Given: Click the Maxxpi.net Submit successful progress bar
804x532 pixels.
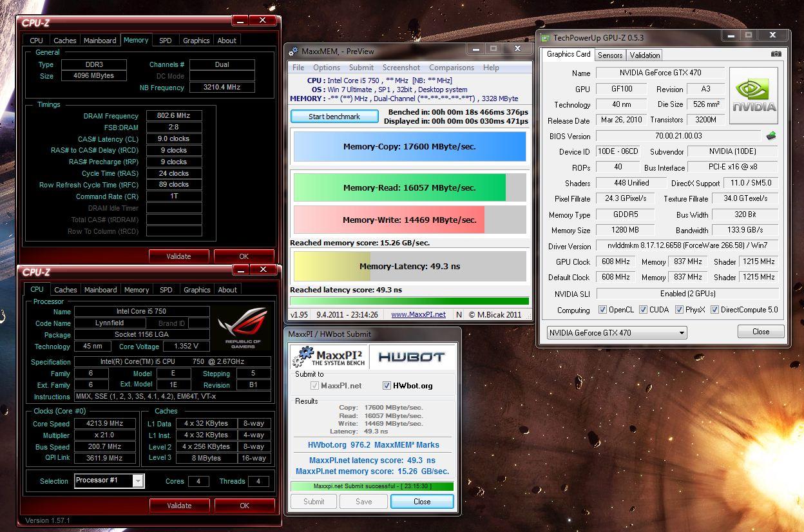Looking at the screenshot, I should click(x=372, y=486).
